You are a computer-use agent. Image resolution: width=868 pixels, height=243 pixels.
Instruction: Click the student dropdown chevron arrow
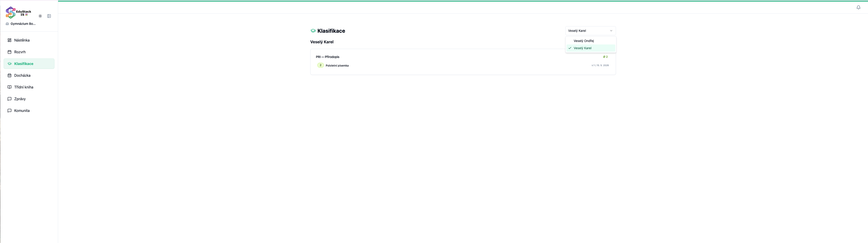pyautogui.click(x=611, y=31)
